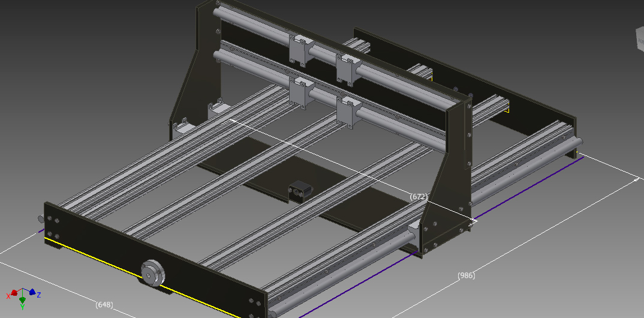Select the (648) dimension label
This screenshot has height=318, width=644.
coord(104,305)
